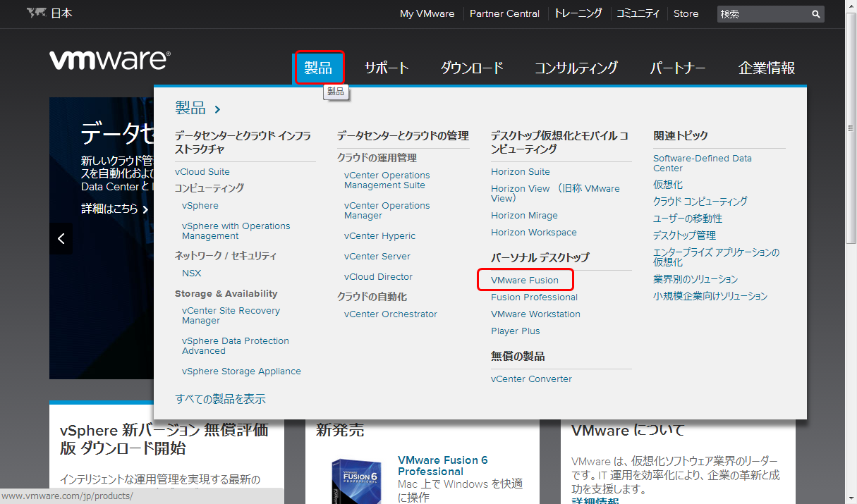The height and width of the screenshot is (504, 857).
Task: Open VMware Fusion 6 Professional link
Action: [x=442, y=466]
